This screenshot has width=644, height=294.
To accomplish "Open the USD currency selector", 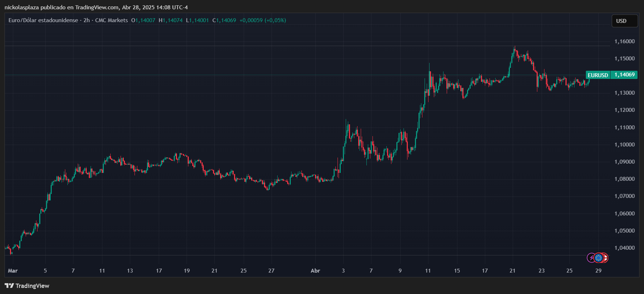I will 625,21.
